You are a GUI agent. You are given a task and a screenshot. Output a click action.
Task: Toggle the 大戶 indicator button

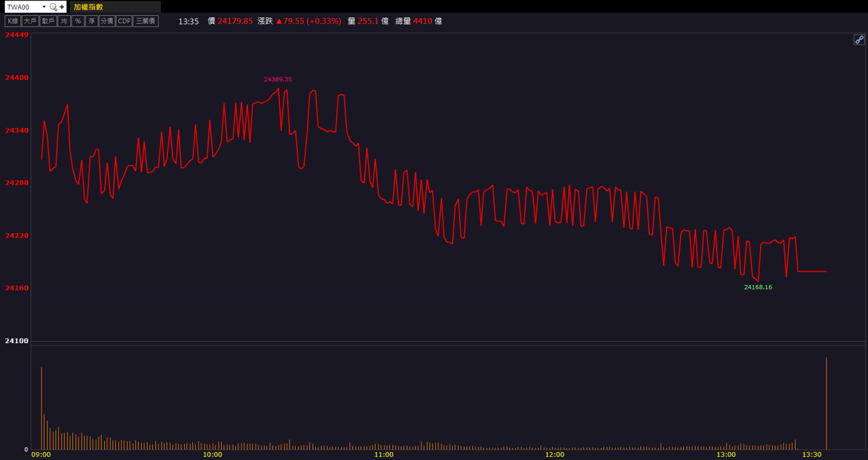tap(30, 21)
